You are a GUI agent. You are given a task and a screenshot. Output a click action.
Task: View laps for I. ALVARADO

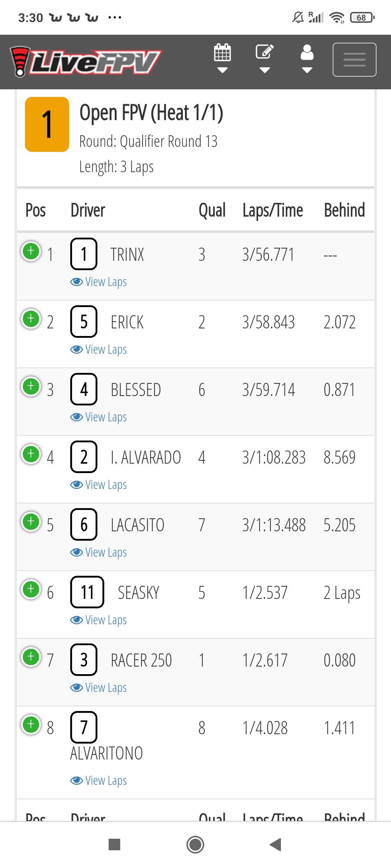pos(98,485)
